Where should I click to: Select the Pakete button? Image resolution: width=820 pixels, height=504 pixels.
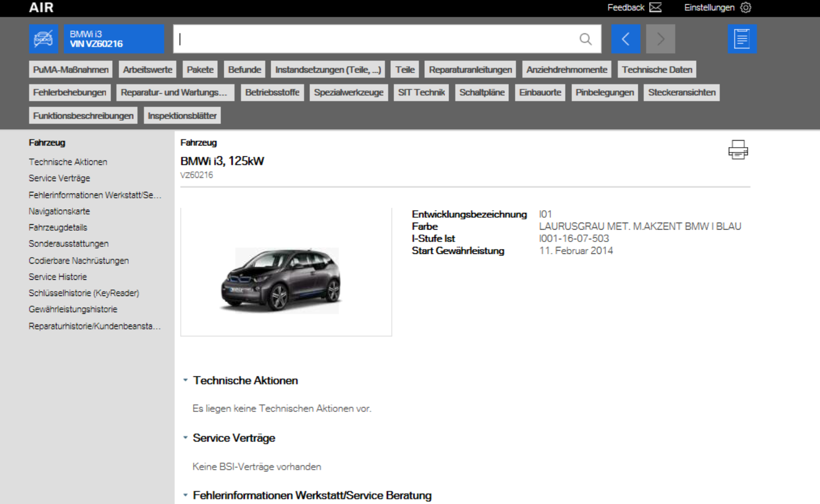[200, 70]
